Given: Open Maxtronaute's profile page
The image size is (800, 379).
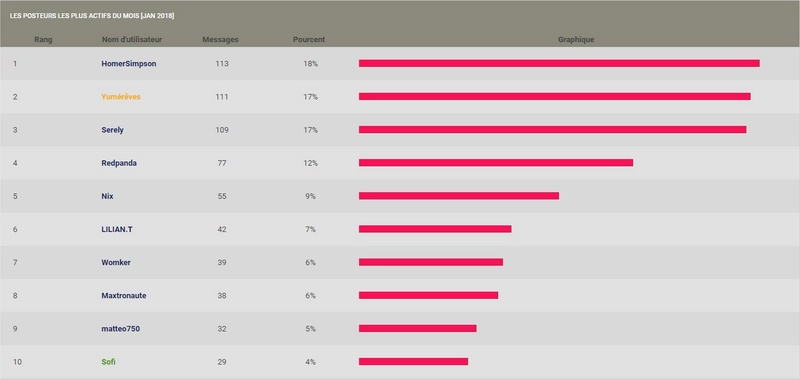Looking at the screenshot, I should pyautogui.click(x=123, y=296).
